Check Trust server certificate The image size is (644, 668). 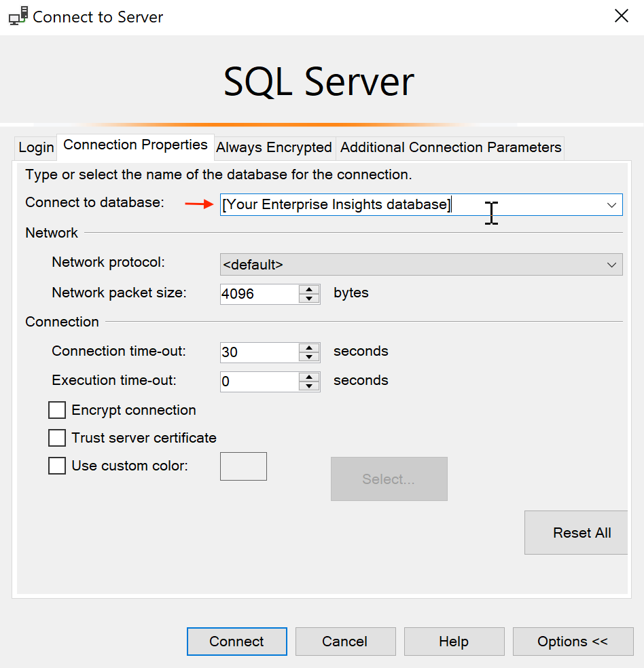[x=57, y=438]
